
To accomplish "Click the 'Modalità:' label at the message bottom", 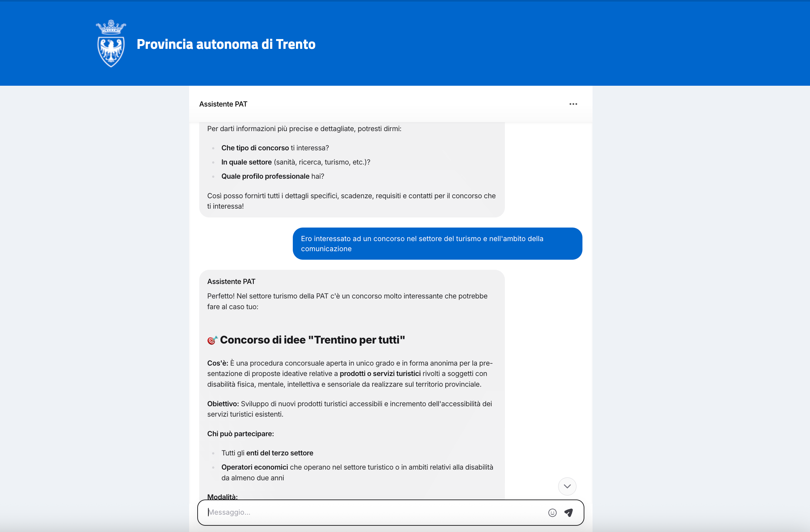I will (x=222, y=497).
